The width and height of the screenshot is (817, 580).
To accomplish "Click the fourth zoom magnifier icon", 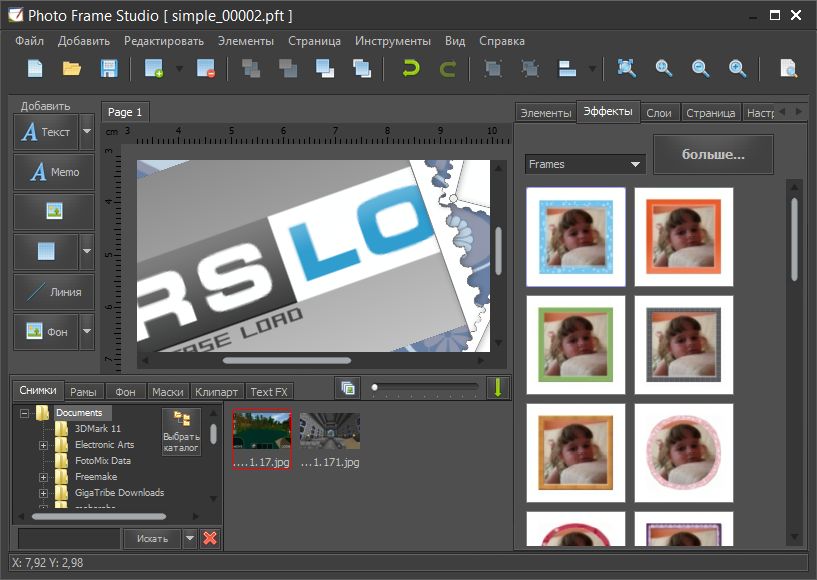I will pyautogui.click(x=737, y=69).
